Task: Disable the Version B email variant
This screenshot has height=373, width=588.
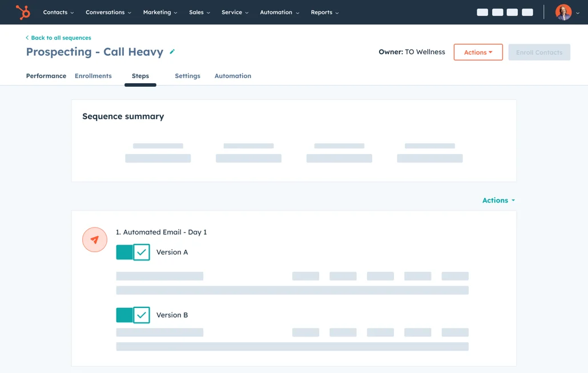Action: click(132, 314)
